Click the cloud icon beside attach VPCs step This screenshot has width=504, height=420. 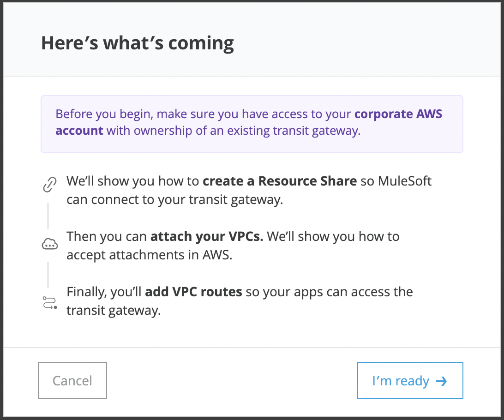pos(49,245)
